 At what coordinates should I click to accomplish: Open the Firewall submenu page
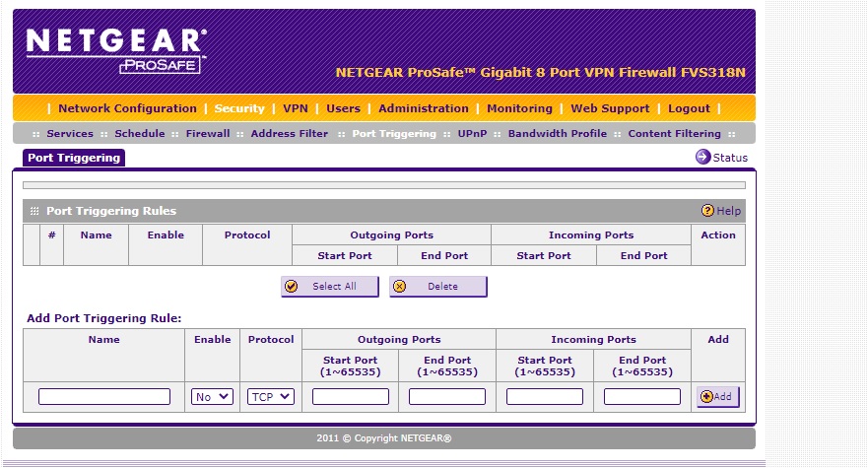tap(208, 134)
